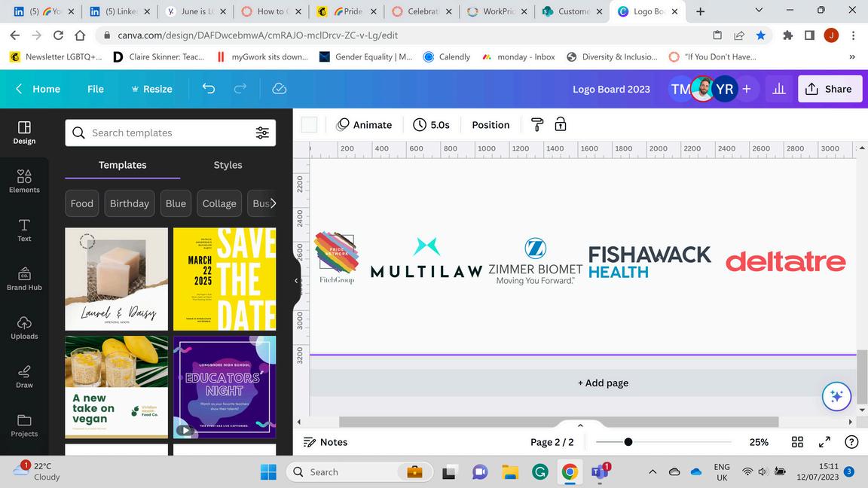
Task: Go back to Home
Action: click(38, 89)
